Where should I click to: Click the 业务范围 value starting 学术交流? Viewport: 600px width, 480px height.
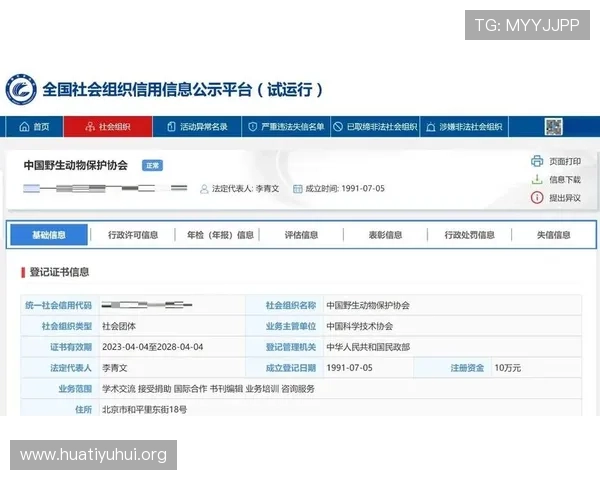208,389
